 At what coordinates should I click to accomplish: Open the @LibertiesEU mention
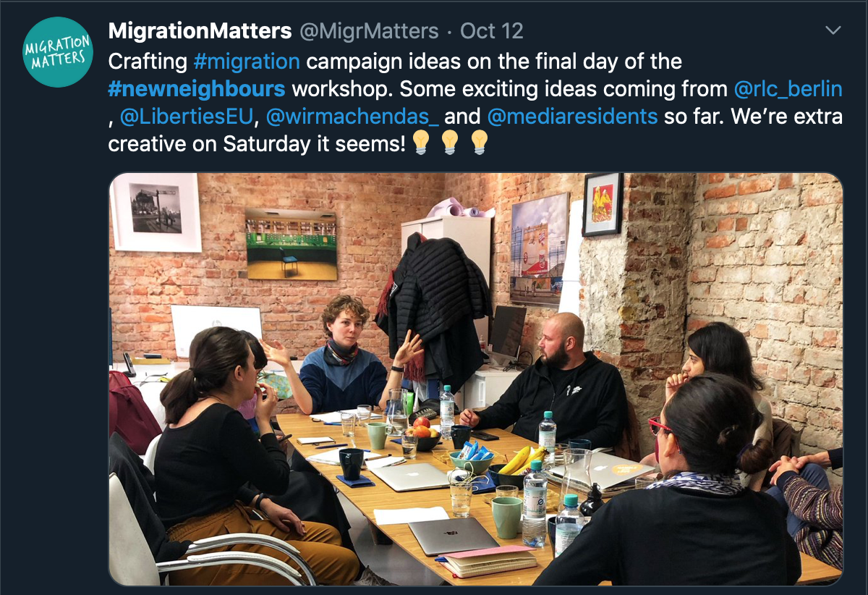pyautogui.click(x=186, y=117)
